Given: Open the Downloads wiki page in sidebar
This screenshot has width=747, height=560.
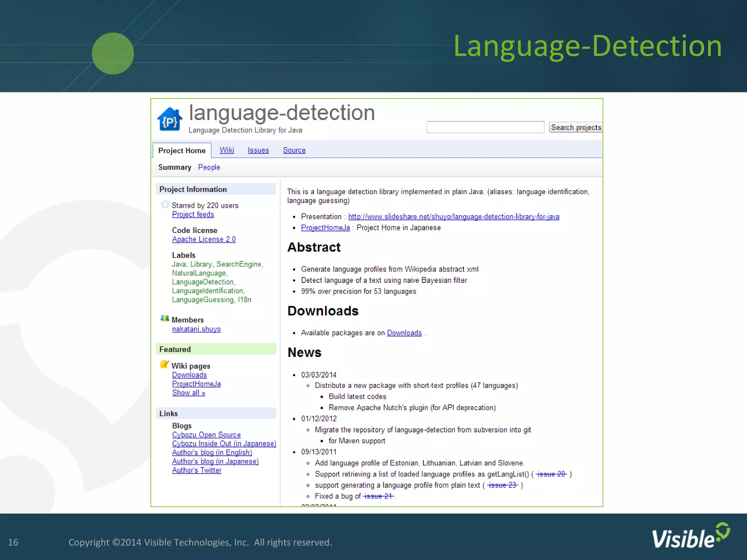Looking at the screenshot, I should point(189,375).
